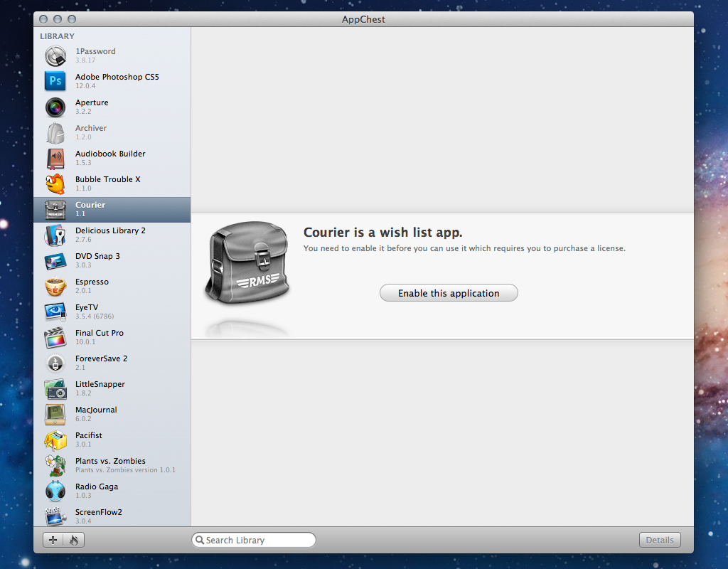Select the Archiver label

point(91,128)
